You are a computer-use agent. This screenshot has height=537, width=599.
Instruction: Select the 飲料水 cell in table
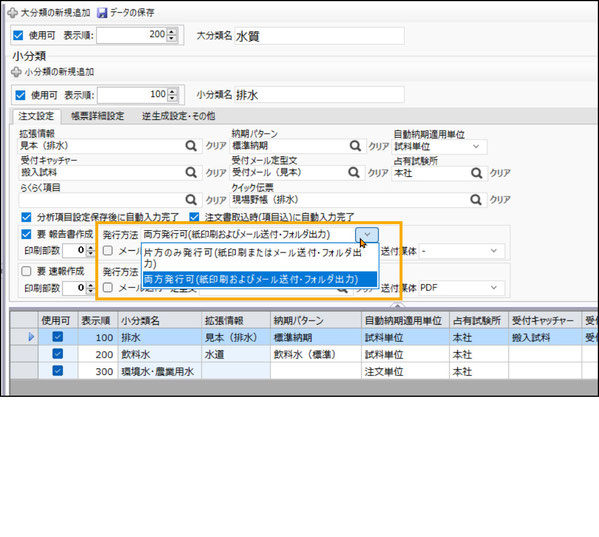[x=159, y=354]
